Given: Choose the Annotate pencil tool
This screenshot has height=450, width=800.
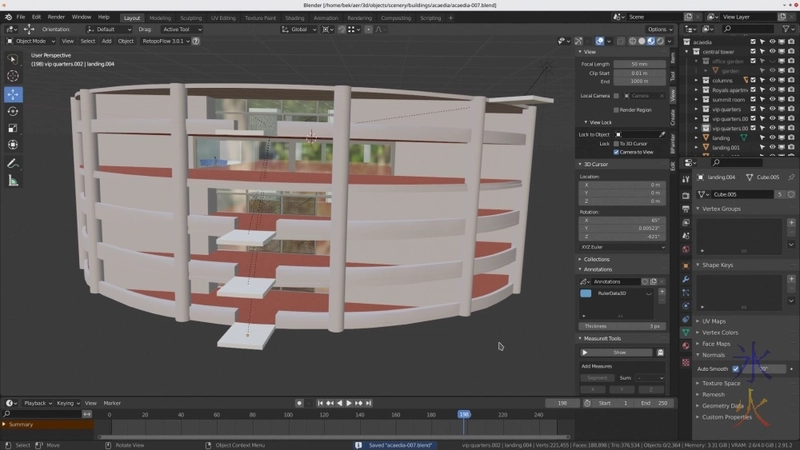Looking at the screenshot, I should 13,163.
